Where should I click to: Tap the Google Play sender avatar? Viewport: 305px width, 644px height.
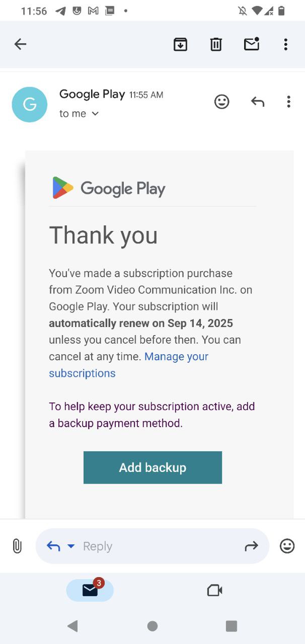click(x=30, y=105)
